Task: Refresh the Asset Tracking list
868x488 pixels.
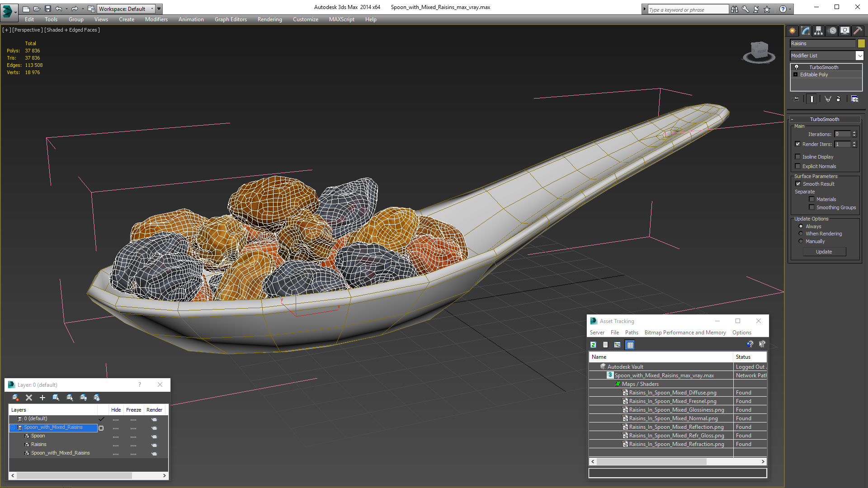Action: pos(593,345)
